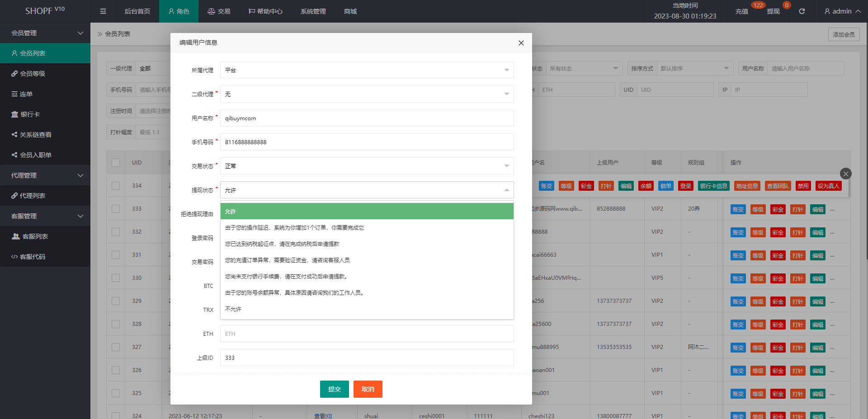Viewport: 868px width, 419px height.
Task: Click the 提交 submit button
Action: 334,389
